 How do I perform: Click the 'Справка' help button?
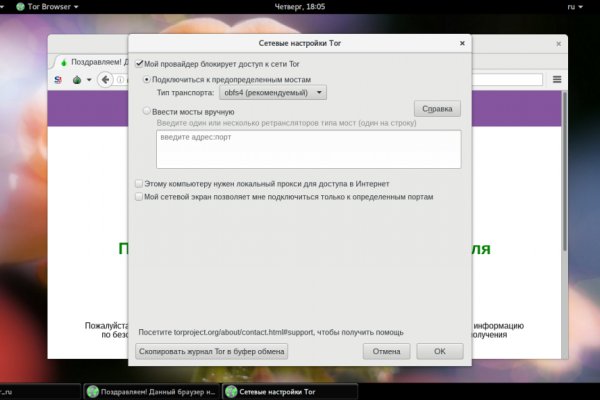pyautogui.click(x=436, y=109)
